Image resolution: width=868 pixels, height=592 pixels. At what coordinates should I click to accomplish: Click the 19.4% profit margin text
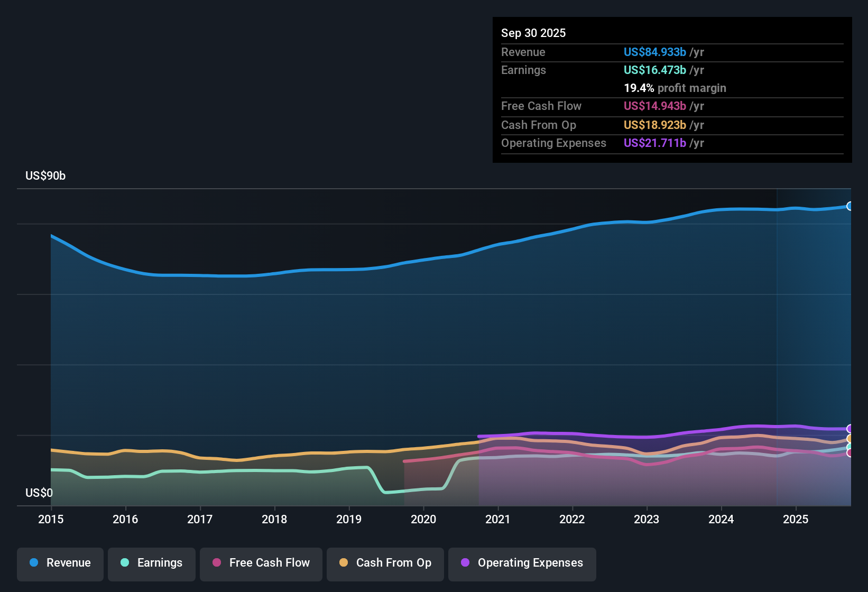(675, 88)
